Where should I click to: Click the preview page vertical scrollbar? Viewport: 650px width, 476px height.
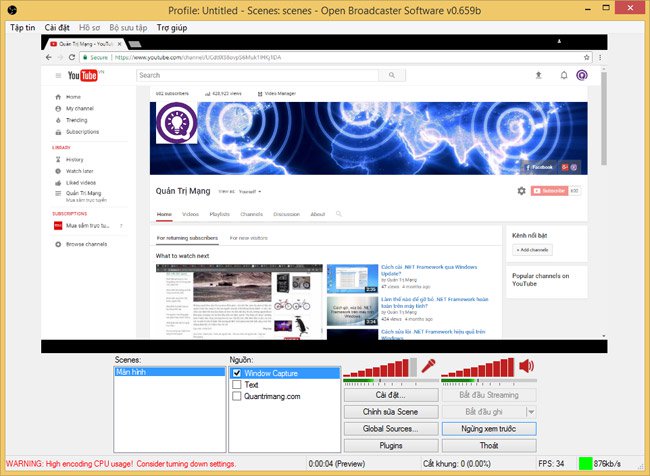pos(604,118)
